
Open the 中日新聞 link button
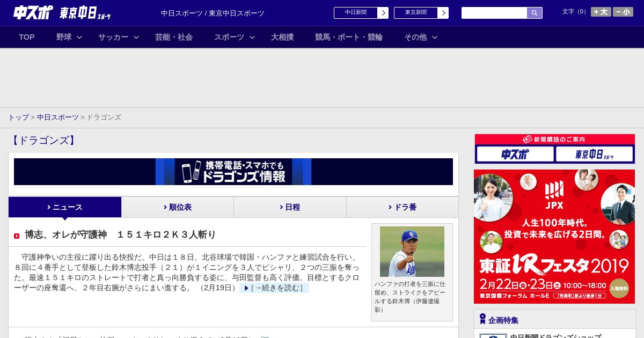click(356, 13)
